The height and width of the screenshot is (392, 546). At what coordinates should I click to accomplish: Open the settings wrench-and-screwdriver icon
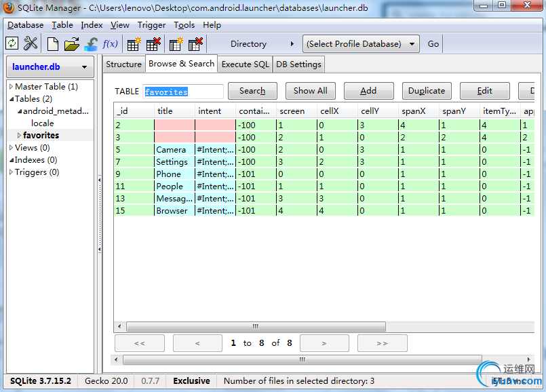click(x=31, y=43)
